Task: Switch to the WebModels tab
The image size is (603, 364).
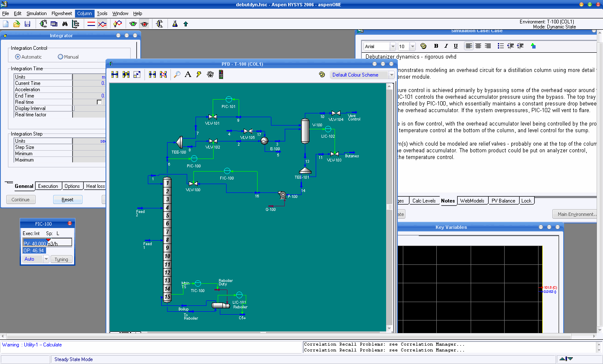Action: [x=472, y=201]
